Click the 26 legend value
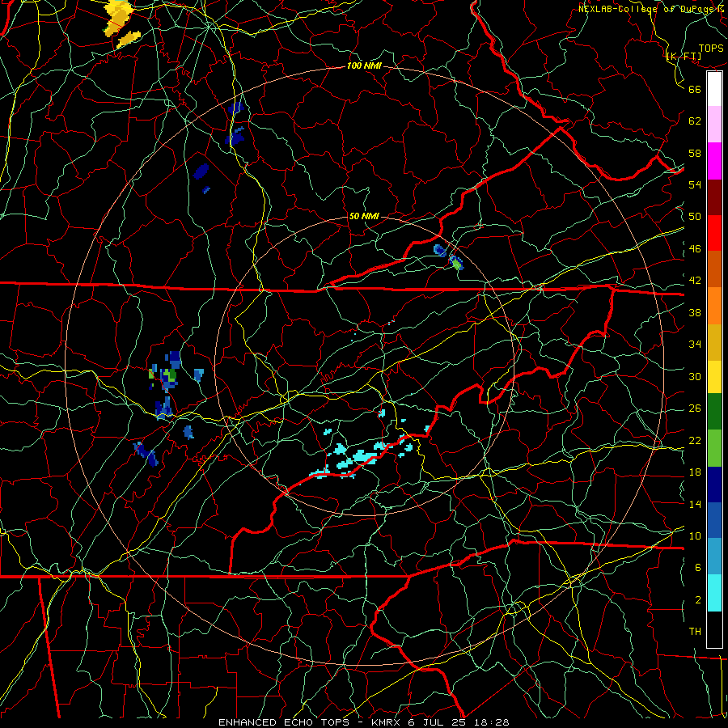Image resolution: width=728 pixels, height=728 pixels. 695,408
